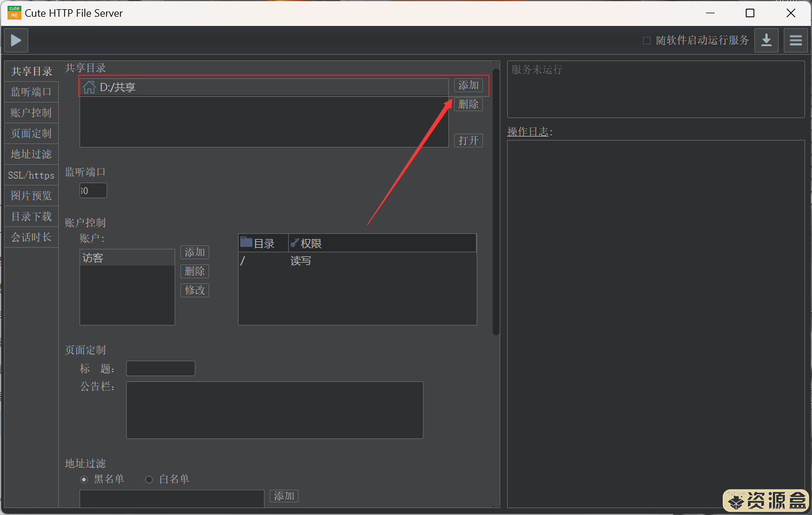Select the home icon beside D:/共享
The height and width of the screenshot is (515, 812).
click(89, 87)
